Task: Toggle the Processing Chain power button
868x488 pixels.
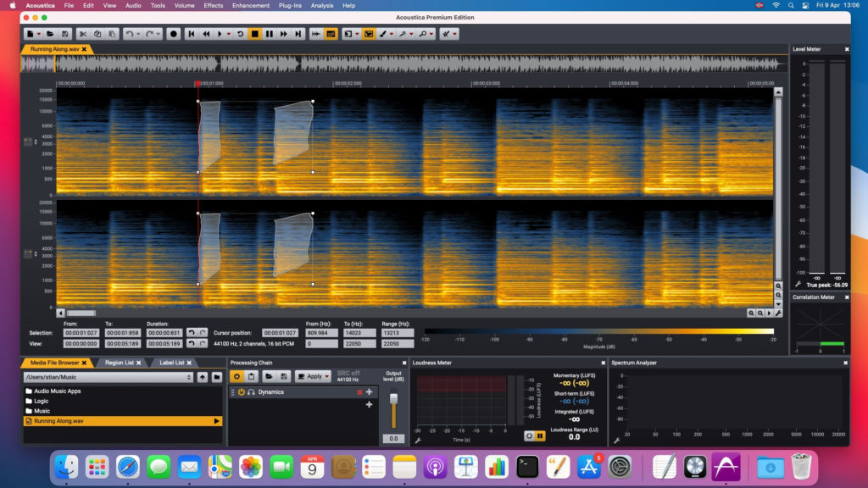Action: point(236,376)
